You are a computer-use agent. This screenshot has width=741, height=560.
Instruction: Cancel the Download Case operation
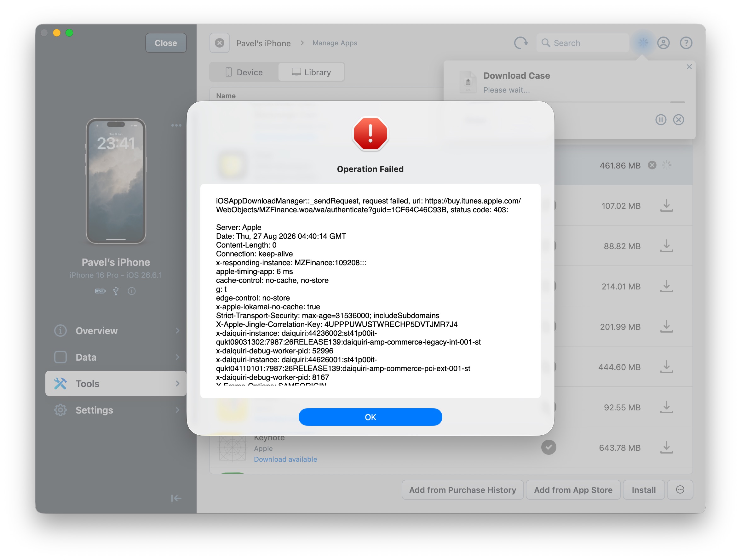pyautogui.click(x=678, y=120)
